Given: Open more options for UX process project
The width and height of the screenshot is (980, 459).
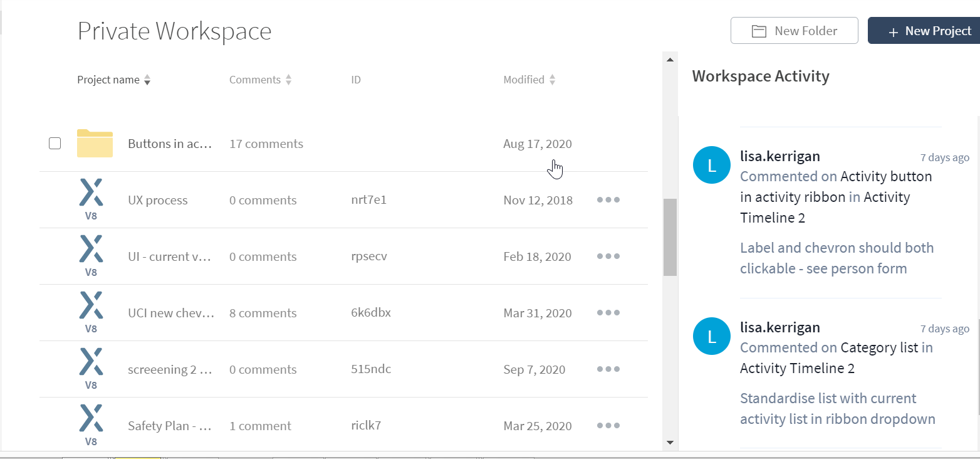Looking at the screenshot, I should click(x=608, y=200).
